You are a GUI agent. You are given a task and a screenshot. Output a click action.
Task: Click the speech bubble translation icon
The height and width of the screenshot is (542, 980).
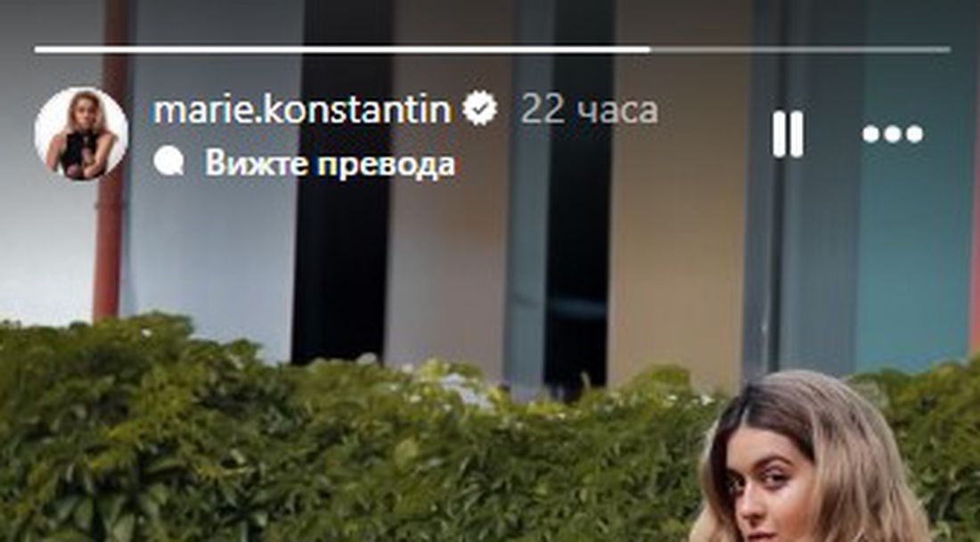click(x=168, y=162)
